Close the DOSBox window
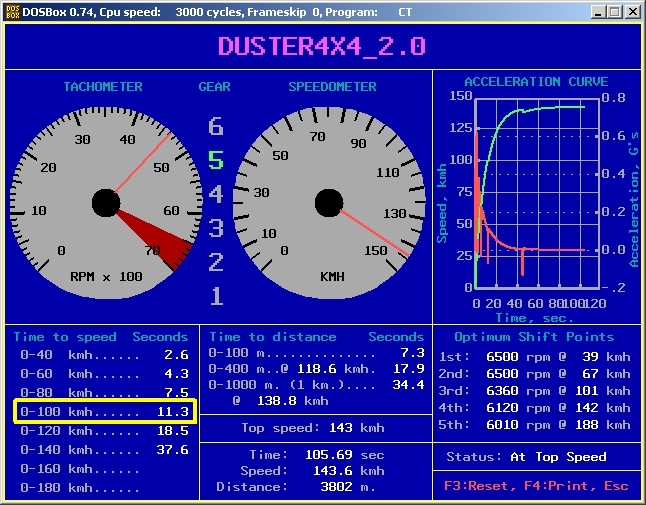 632,12
